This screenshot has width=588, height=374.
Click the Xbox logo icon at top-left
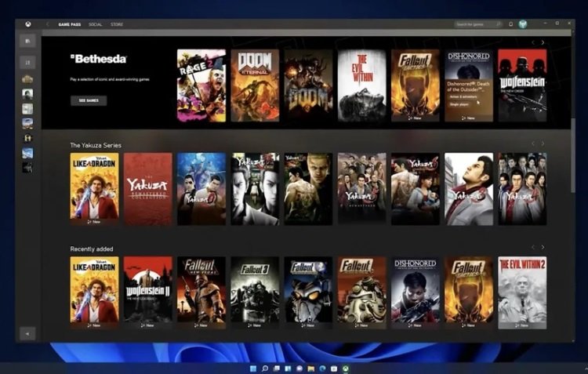tap(27, 24)
